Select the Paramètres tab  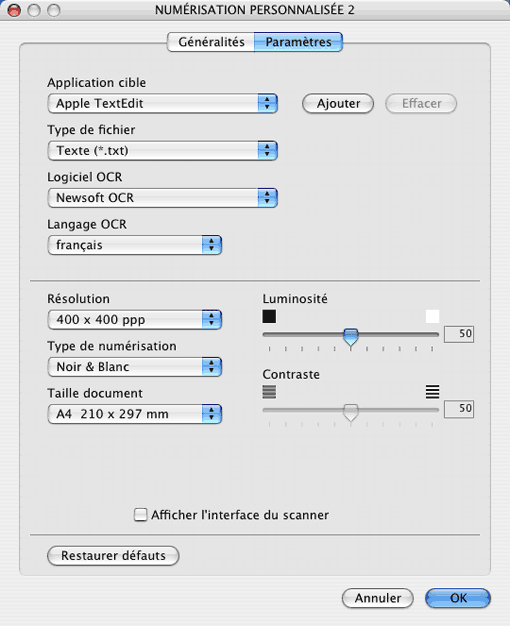[x=298, y=42]
